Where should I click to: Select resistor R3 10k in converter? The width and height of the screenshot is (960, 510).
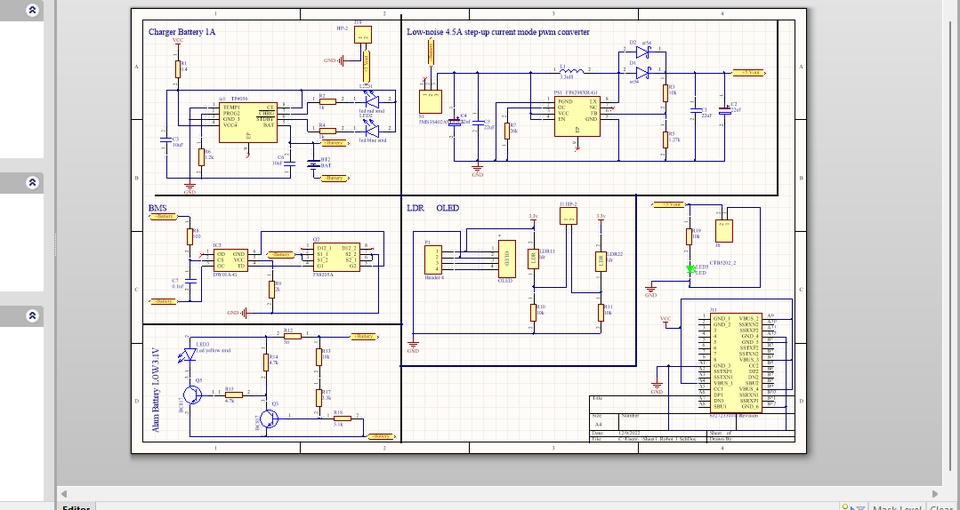(x=666, y=93)
